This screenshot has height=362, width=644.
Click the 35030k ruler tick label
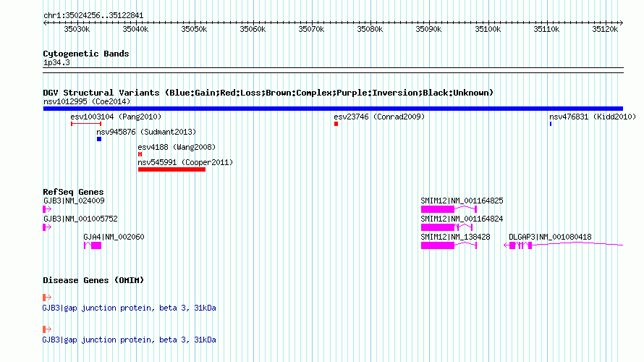click(77, 29)
